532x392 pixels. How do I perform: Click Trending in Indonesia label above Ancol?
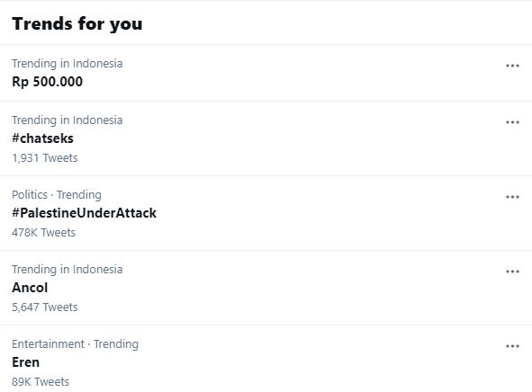coord(68,270)
